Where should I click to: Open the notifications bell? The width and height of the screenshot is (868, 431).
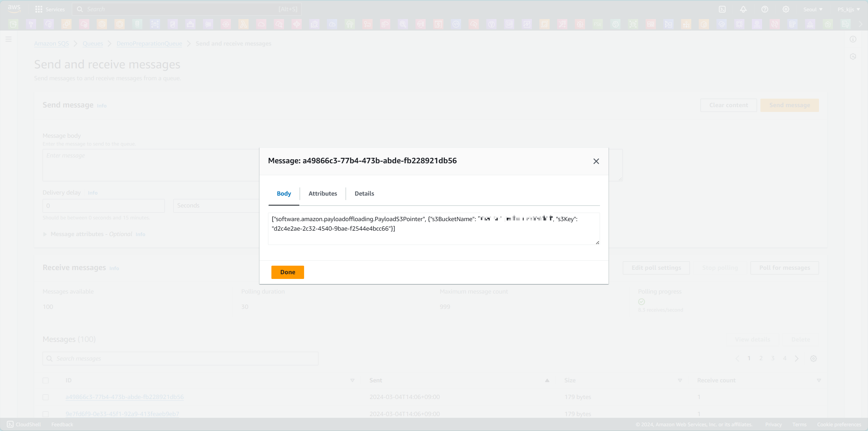[743, 9]
